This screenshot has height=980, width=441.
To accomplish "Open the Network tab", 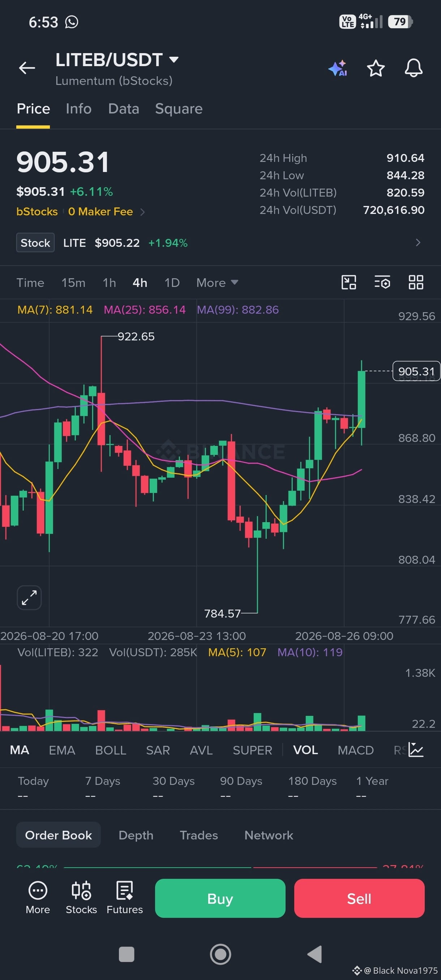I will pos(269,835).
